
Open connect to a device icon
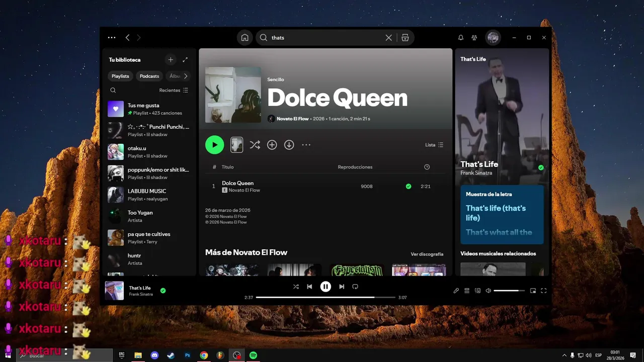click(478, 291)
